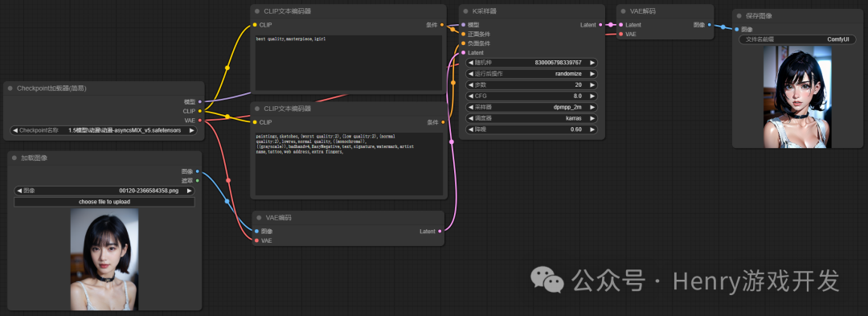The height and width of the screenshot is (316, 868).
Task: Collapse the negative-prompt CLIP文本编码器 node title dot
Action: tap(257, 109)
